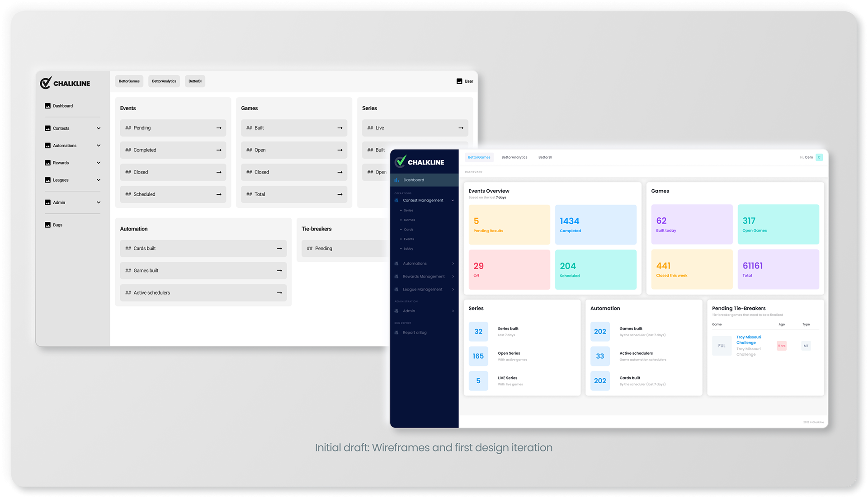Click the Dashboard image icon in wireframe sidebar
The image size is (868, 498).
coord(47,106)
